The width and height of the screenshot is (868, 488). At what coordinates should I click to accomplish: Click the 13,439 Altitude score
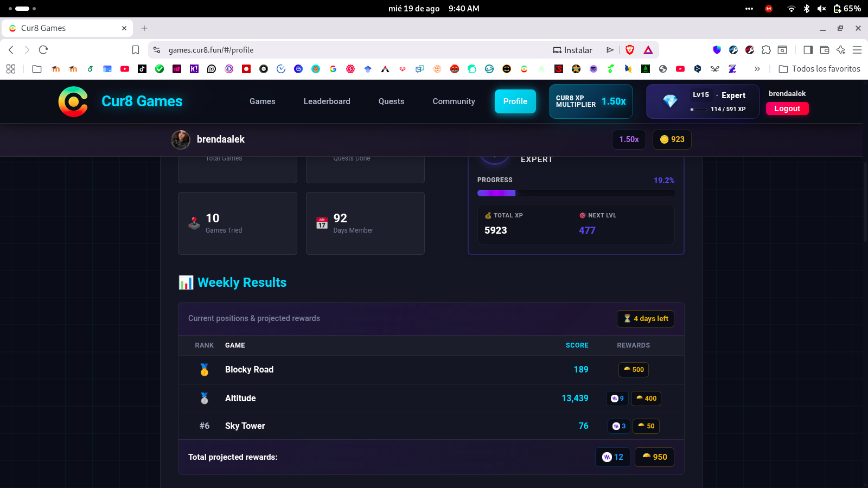coord(575,399)
